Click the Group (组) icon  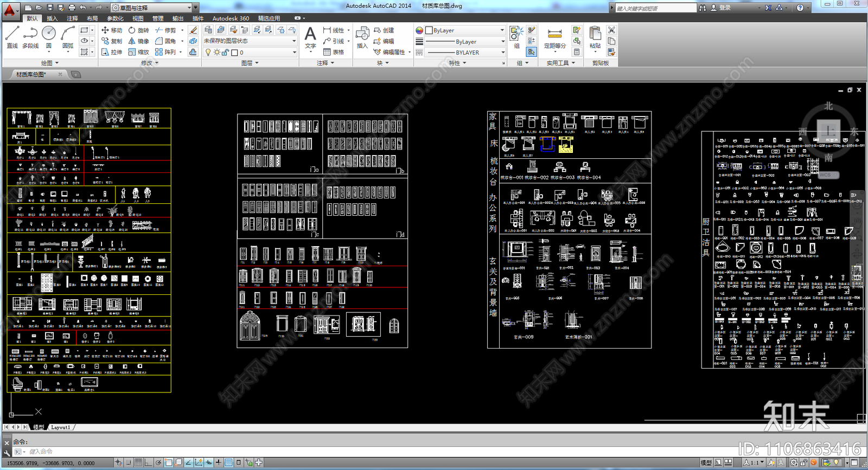point(516,37)
